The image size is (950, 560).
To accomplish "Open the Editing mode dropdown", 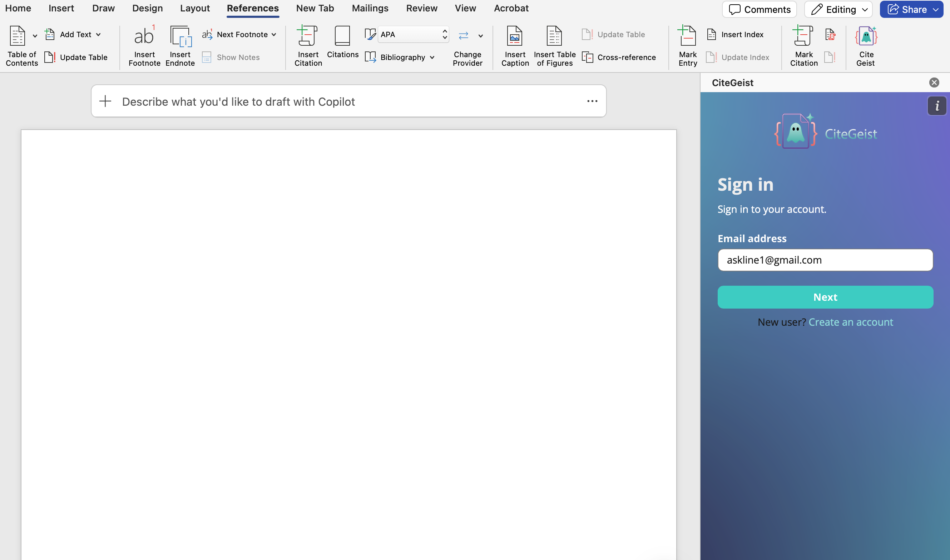I will point(838,9).
